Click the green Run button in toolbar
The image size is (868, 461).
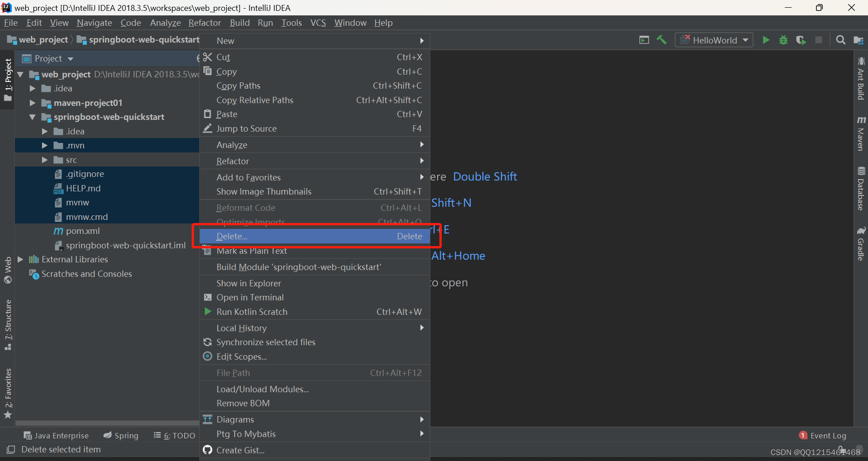(766, 40)
